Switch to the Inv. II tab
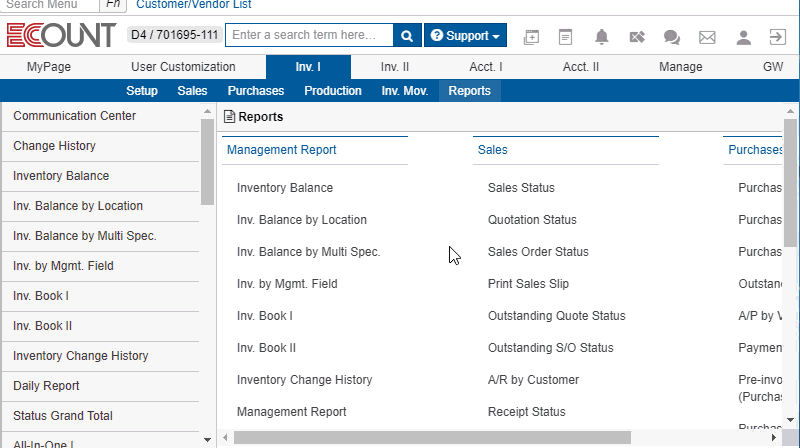800x448 pixels. 395,67
